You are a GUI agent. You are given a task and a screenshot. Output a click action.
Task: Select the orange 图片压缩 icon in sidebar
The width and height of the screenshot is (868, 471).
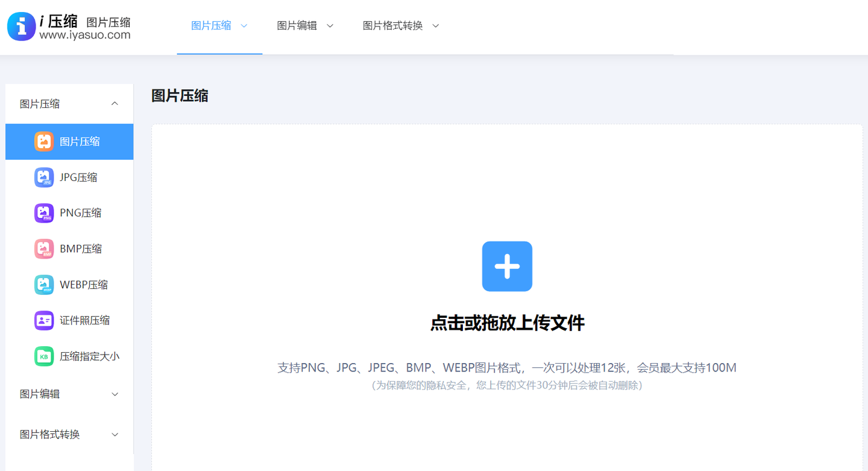pos(44,141)
